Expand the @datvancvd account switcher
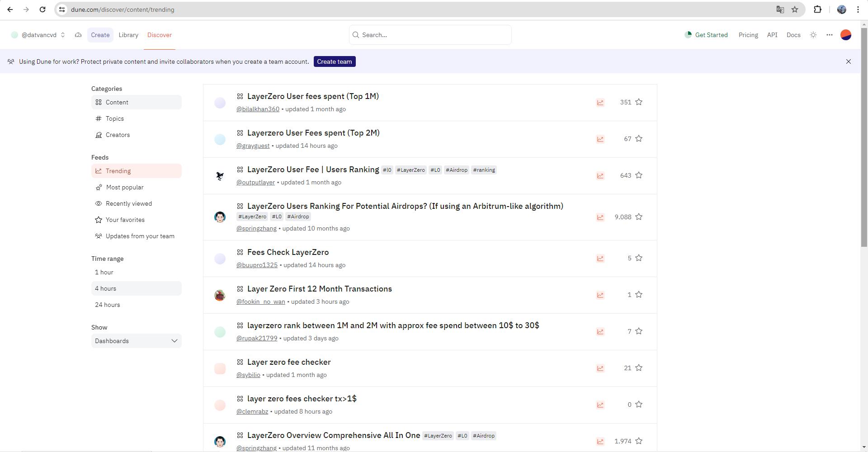This screenshot has width=868, height=452. [x=38, y=35]
